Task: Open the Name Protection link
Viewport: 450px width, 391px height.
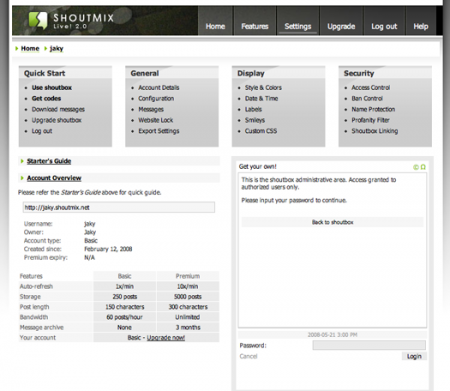Action: tap(373, 109)
